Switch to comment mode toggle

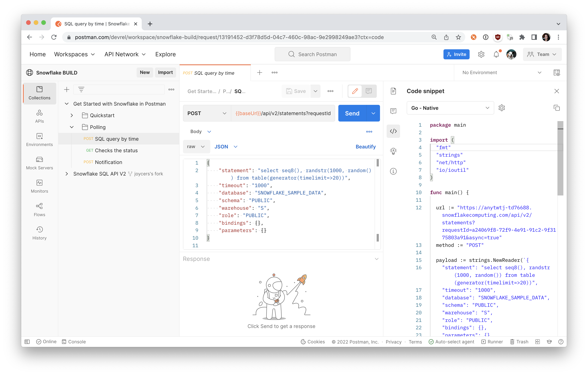coord(369,91)
